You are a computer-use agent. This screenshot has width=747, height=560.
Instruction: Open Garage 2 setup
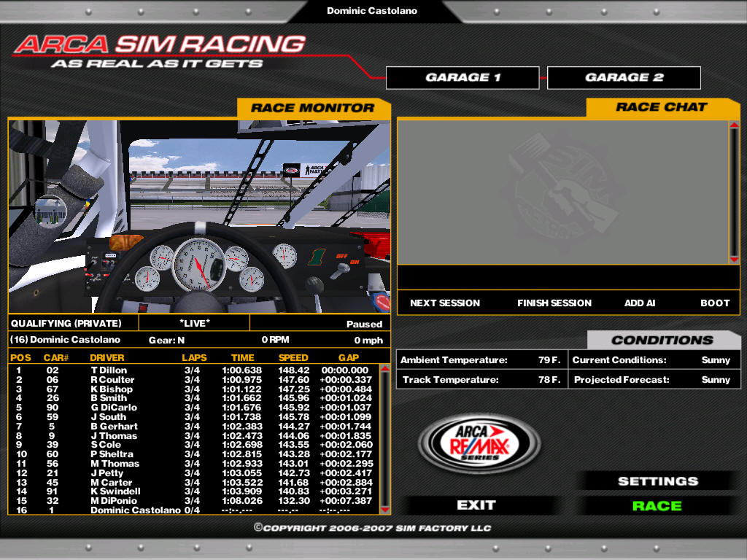(624, 77)
